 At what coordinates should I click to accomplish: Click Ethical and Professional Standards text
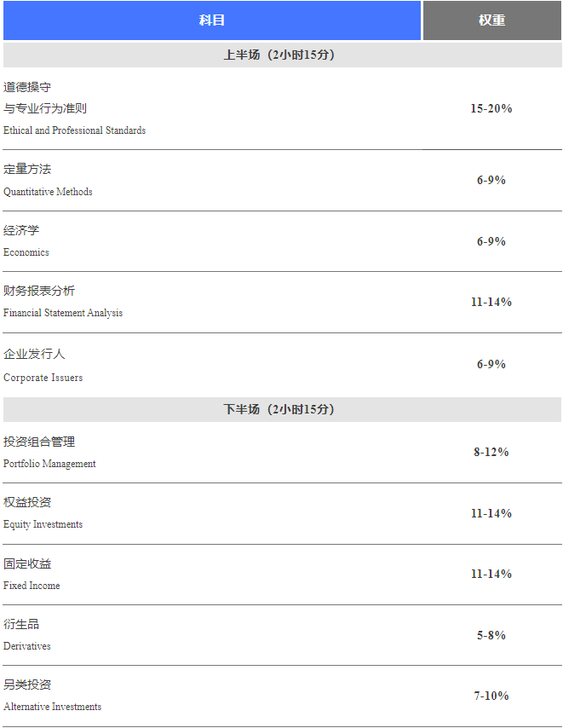coord(74,130)
